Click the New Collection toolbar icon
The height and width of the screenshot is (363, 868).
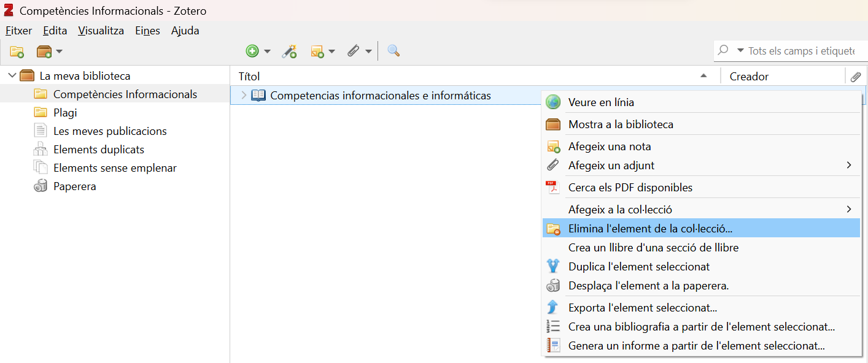click(17, 52)
